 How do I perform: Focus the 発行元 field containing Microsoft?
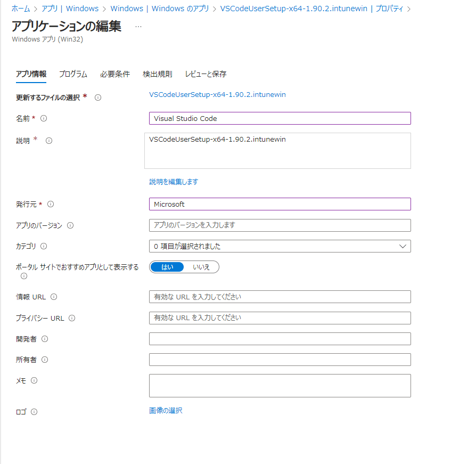coord(280,204)
